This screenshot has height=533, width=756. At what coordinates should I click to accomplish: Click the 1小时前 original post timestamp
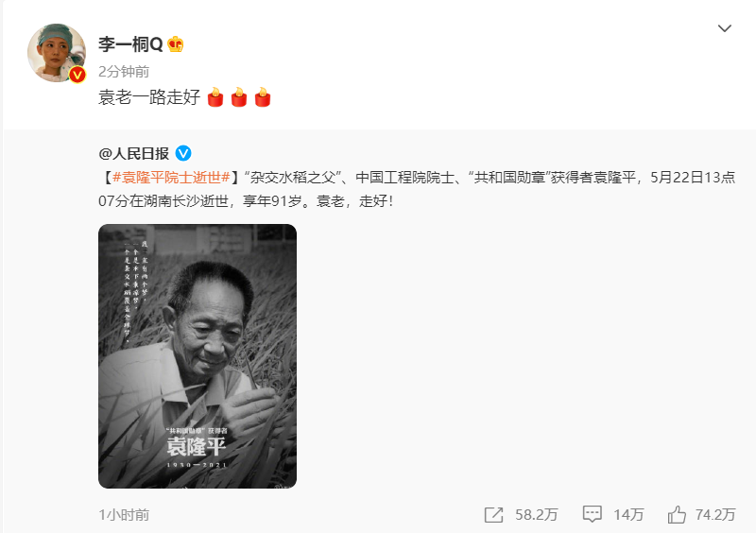(124, 515)
